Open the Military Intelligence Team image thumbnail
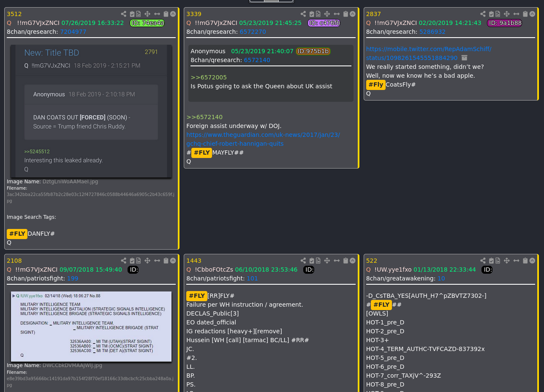 pyautogui.click(x=91, y=327)
